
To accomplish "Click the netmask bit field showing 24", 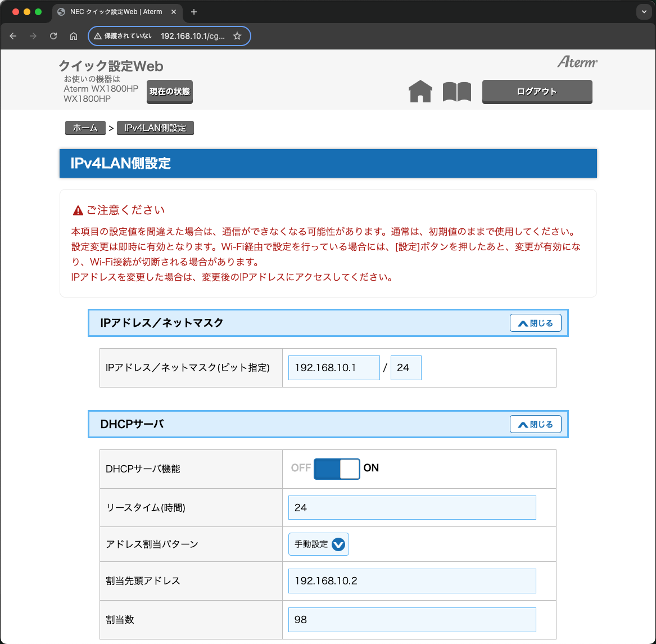I will click(406, 368).
